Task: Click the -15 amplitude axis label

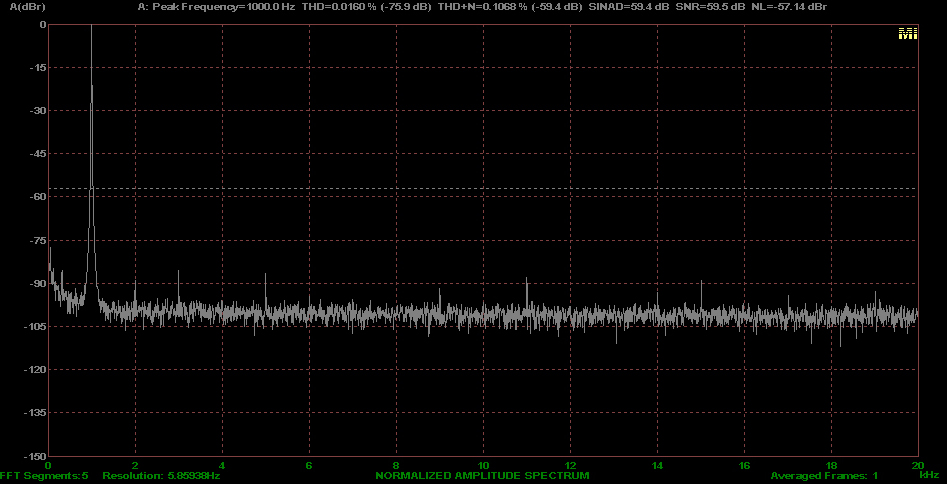Action: [x=37, y=68]
